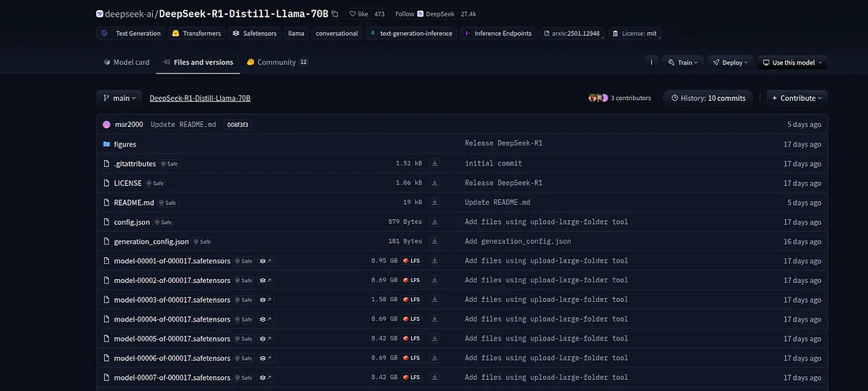The height and width of the screenshot is (391, 868).
Task: Open model-00002-of-000017.safetensors
Action: pos(172,281)
